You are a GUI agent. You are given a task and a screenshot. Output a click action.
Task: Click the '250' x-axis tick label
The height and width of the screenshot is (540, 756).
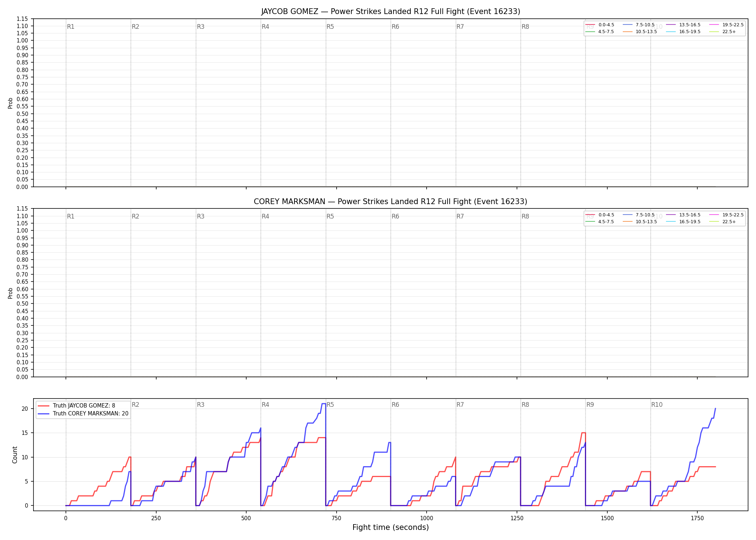pyautogui.click(x=156, y=518)
